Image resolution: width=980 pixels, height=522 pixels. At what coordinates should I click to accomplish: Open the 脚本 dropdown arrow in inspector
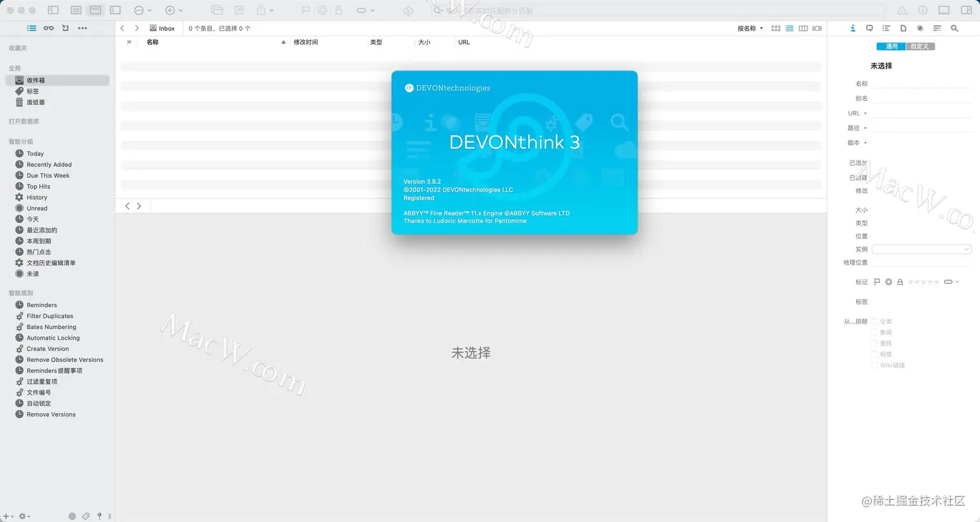(865, 143)
